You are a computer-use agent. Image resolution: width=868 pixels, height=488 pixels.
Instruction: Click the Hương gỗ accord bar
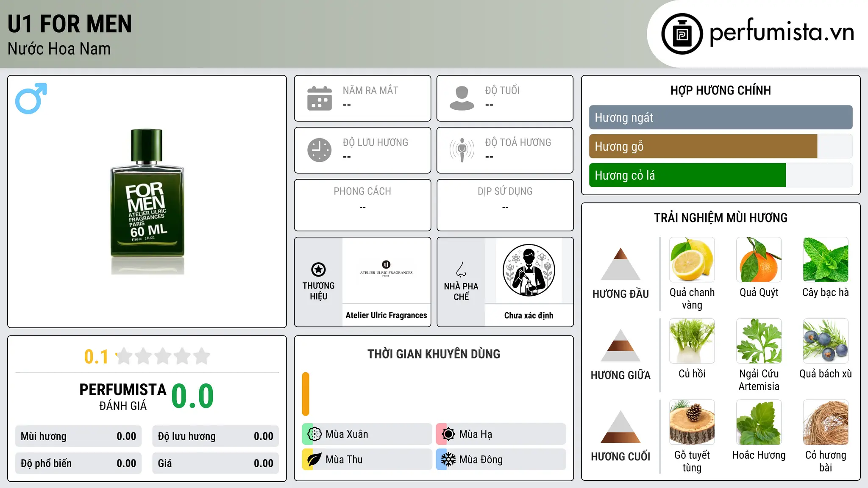pyautogui.click(x=721, y=147)
